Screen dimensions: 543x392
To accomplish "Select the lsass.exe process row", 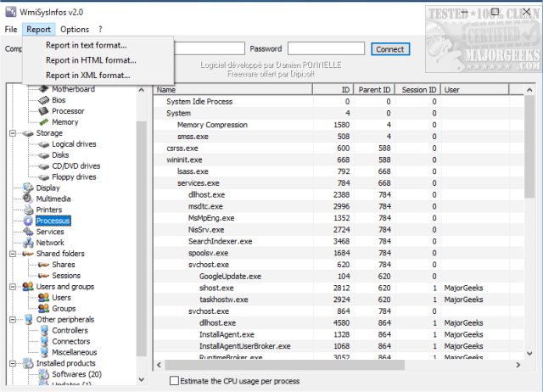I will pos(339,171).
